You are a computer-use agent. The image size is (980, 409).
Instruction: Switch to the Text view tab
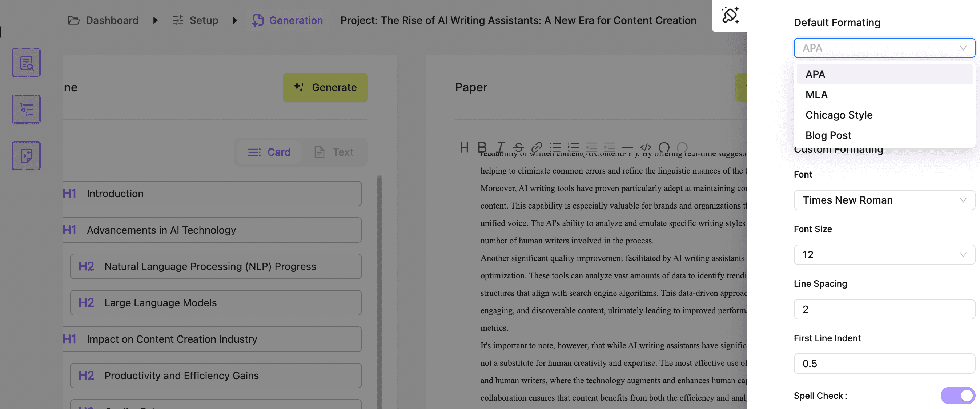click(x=334, y=152)
